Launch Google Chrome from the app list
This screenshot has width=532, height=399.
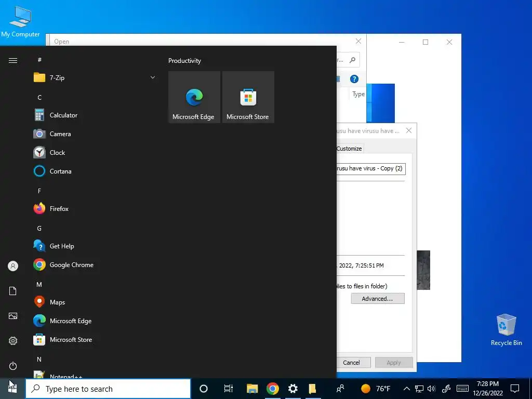tap(95, 264)
